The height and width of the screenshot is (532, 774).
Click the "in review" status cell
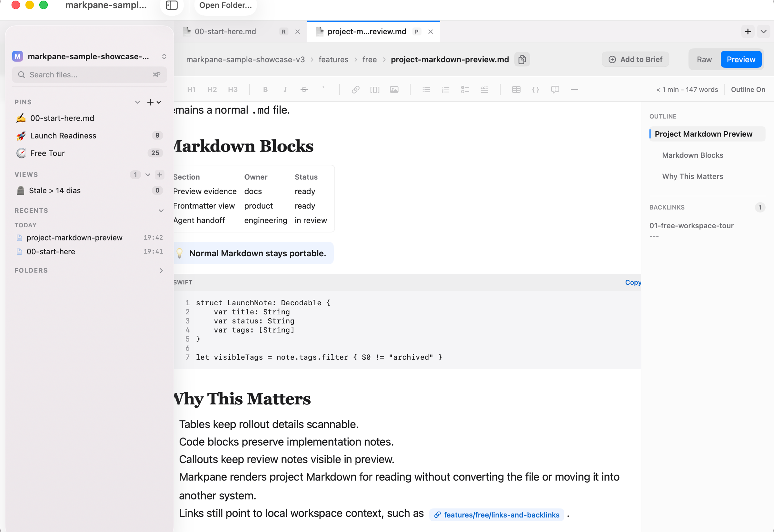311,220
